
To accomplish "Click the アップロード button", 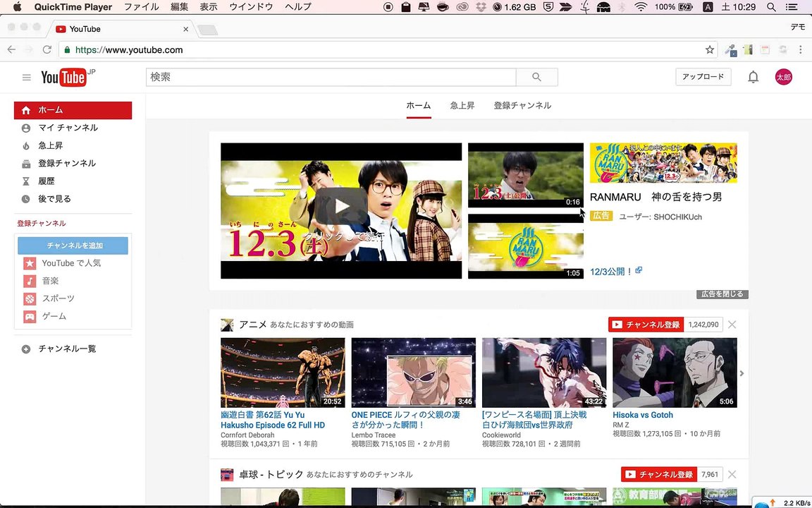I will click(703, 77).
